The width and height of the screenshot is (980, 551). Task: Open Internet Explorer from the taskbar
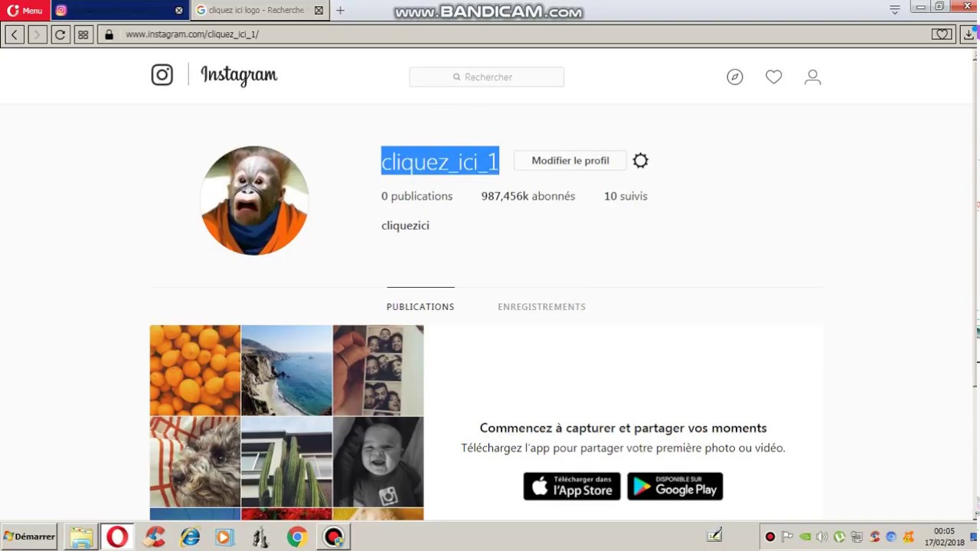pos(190,537)
